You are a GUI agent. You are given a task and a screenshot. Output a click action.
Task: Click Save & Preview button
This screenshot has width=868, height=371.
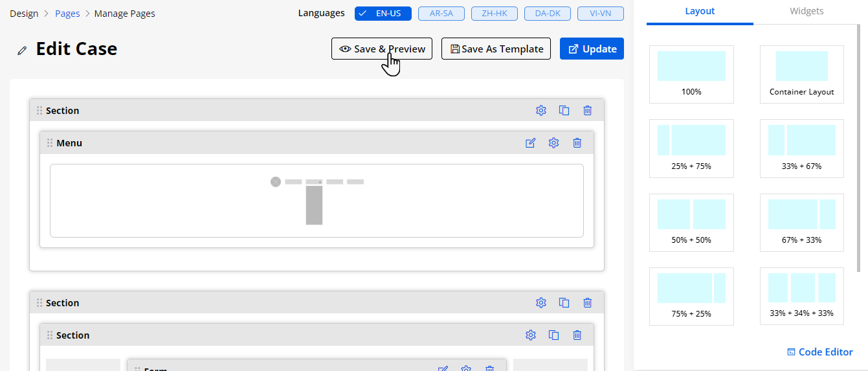(382, 49)
